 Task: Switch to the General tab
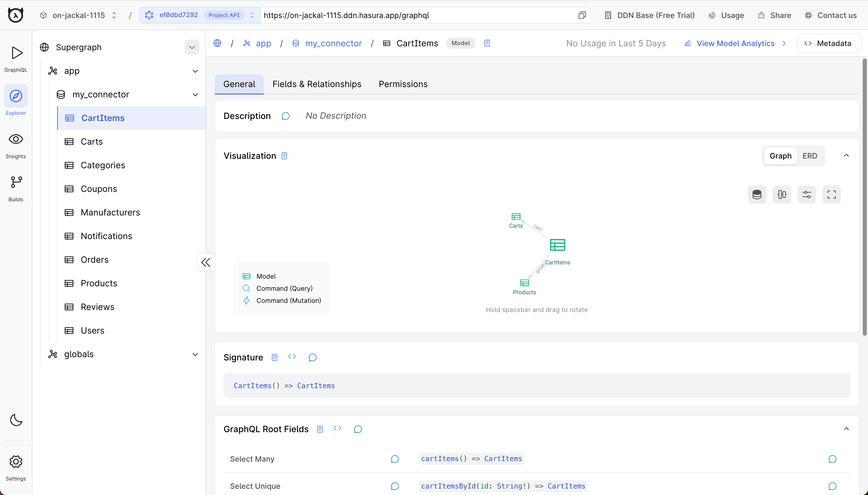coord(239,84)
